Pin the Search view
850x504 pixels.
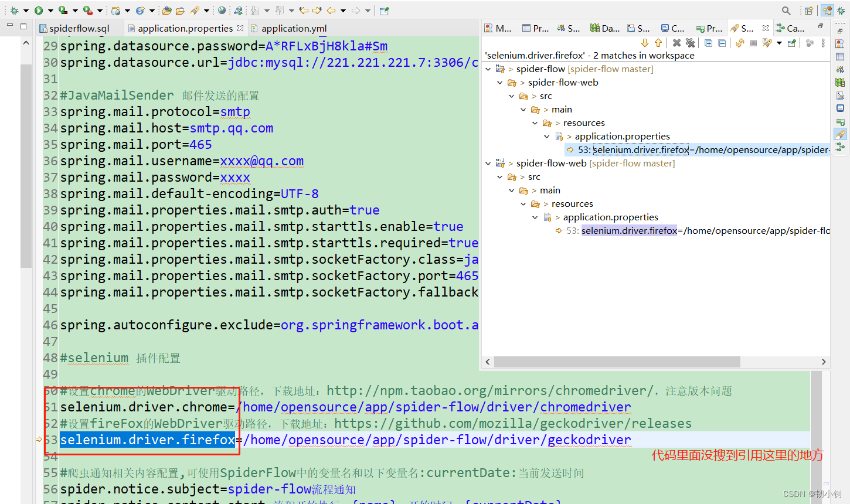coord(793,43)
